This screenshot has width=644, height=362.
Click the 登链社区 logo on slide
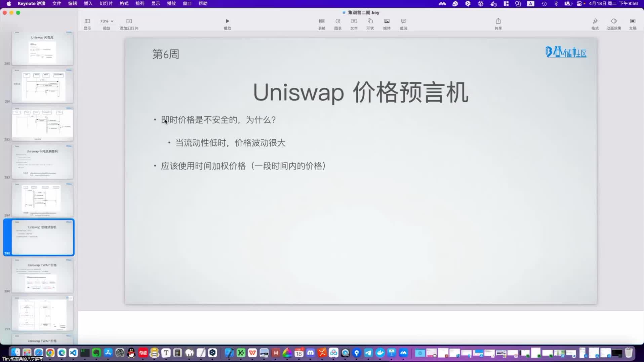(x=566, y=52)
